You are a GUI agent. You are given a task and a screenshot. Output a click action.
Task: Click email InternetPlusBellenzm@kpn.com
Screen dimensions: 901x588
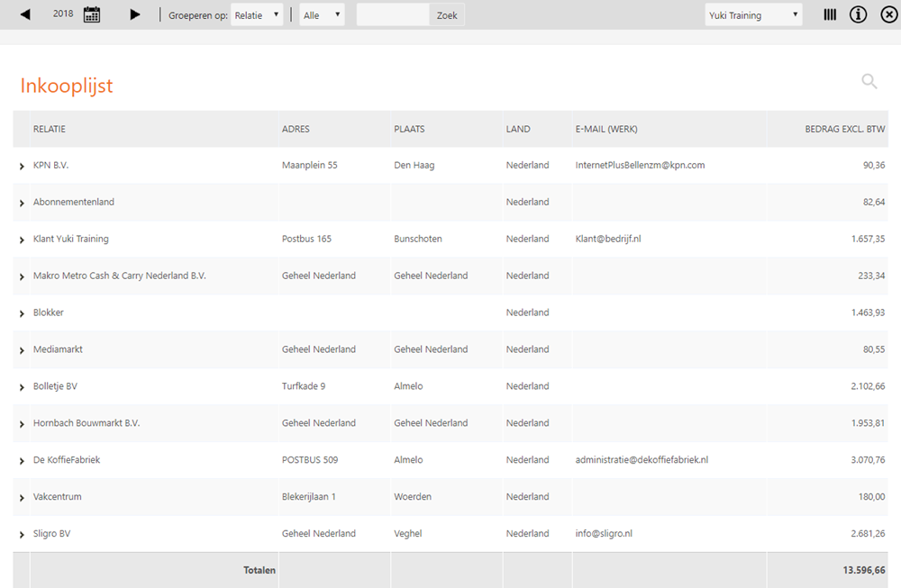tap(640, 165)
